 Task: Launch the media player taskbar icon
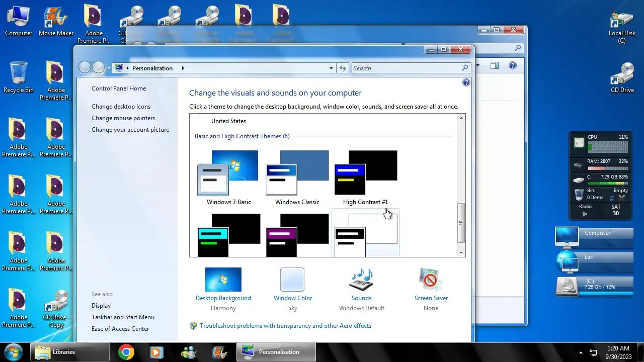click(x=156, y=352)
